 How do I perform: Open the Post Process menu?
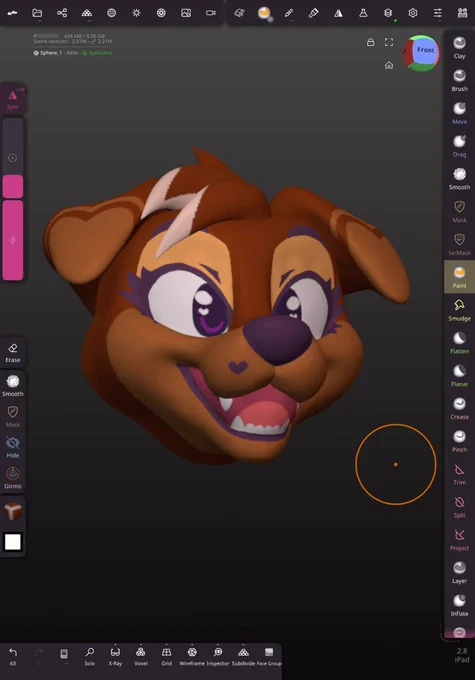tap(161, 13)
